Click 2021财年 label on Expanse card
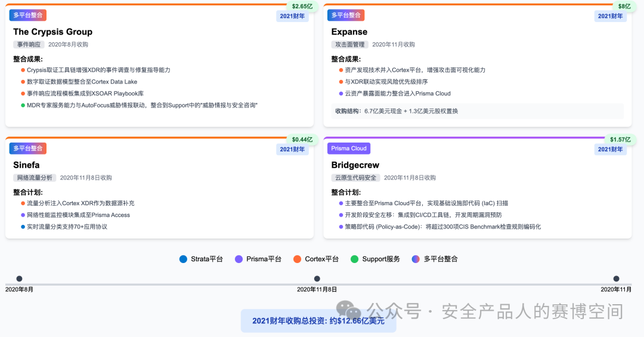 tap(611, 16)
